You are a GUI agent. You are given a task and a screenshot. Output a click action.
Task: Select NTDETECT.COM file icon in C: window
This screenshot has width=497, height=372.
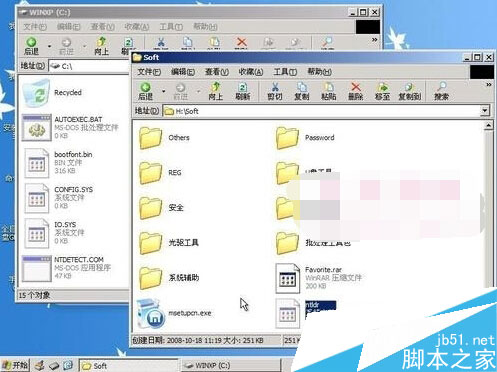pyautogui.click(x=36, y=268)
